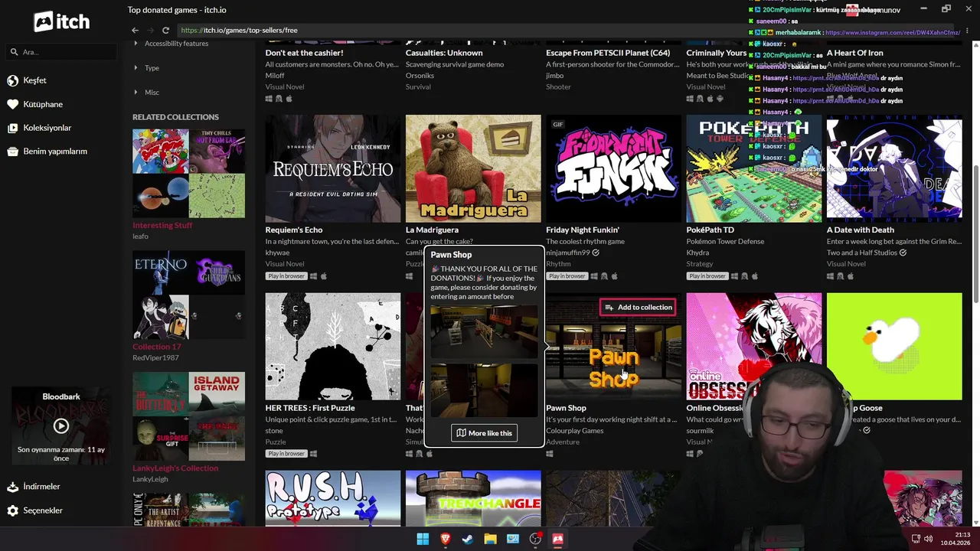Open Brave browser from the taskbar
Viewport: 980px width, 551px height.
point(445,540)
